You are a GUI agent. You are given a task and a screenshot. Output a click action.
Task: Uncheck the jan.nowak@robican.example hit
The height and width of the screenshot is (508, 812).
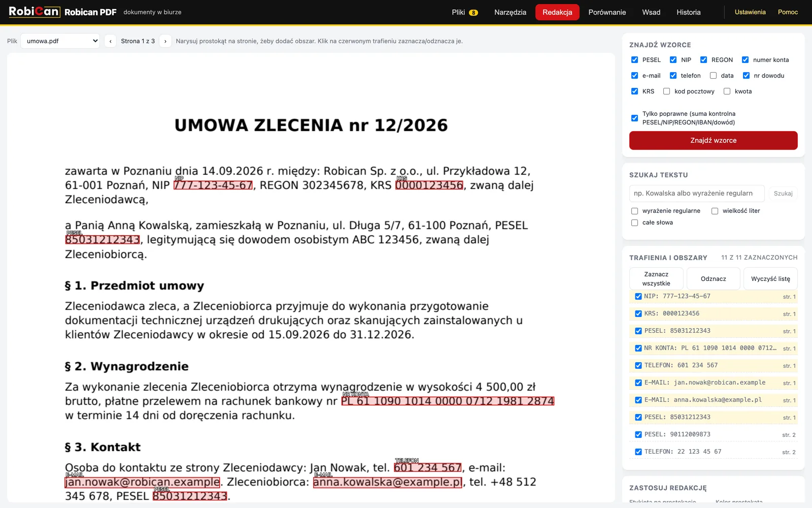tap(638, 383)
